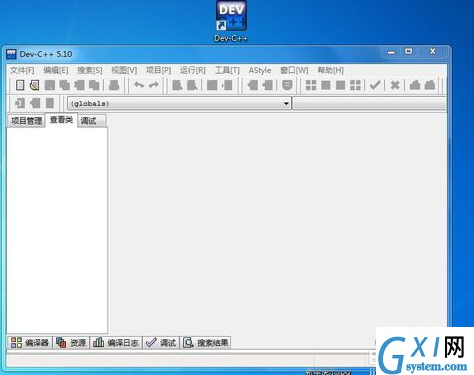Open the 搜索[S] menu
This screenshot has height=375, width=474.
click(90, 70)
